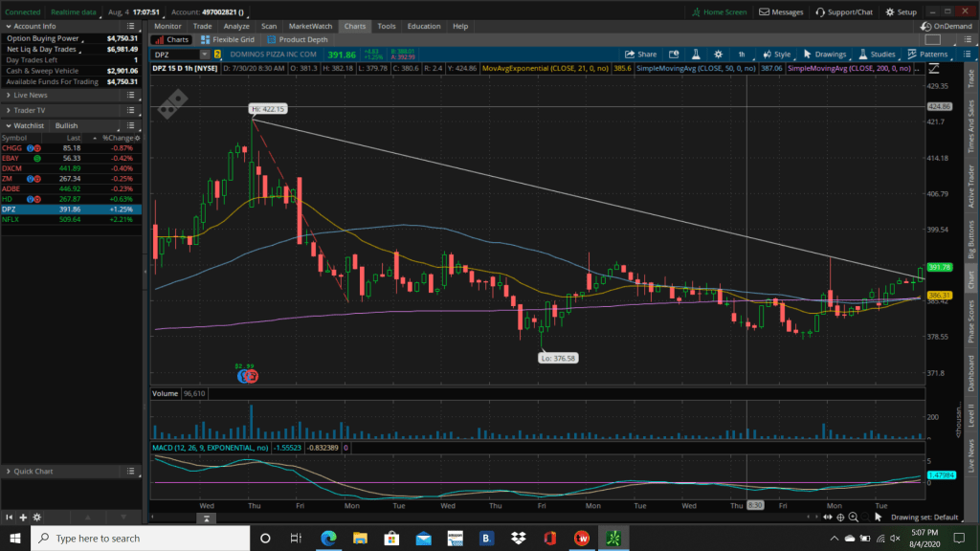
Task: Open the Studies menu
Action: [877, 55]
